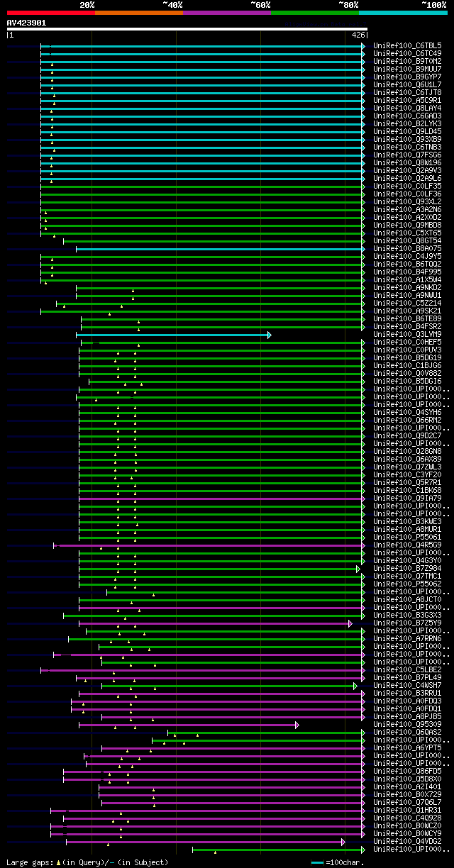Open hit UniRef100_A9NWU1
Viewport: 454px width, 868px height.
(408, 296)
